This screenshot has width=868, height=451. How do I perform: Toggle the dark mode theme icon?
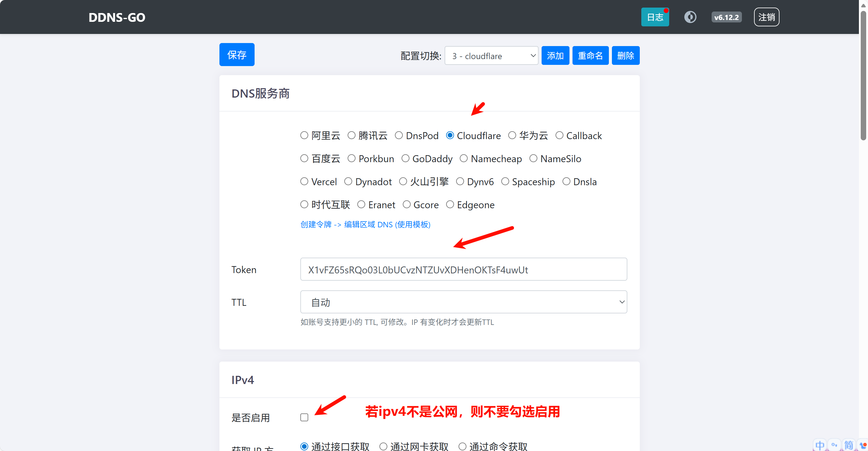(690, 17)
